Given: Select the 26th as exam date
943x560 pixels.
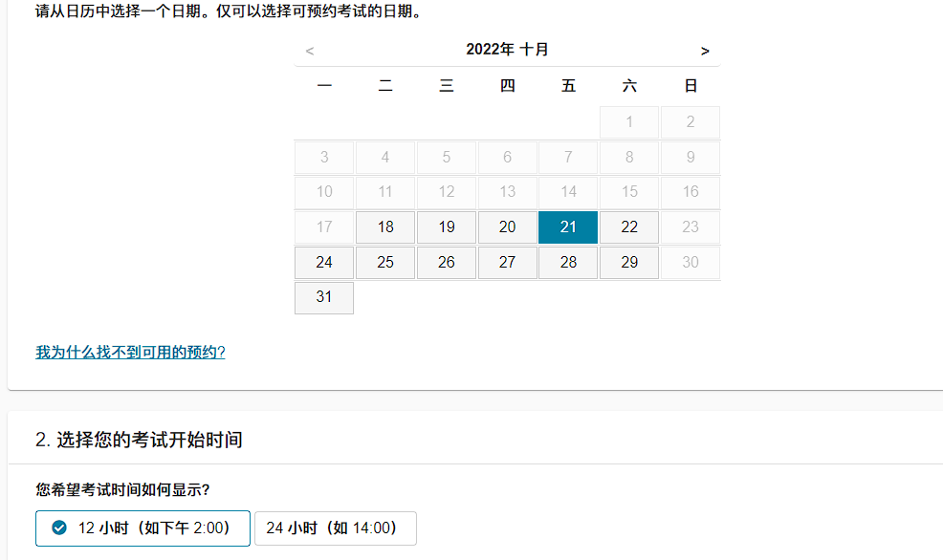Looking at the screenshot, I should [447, 263].
